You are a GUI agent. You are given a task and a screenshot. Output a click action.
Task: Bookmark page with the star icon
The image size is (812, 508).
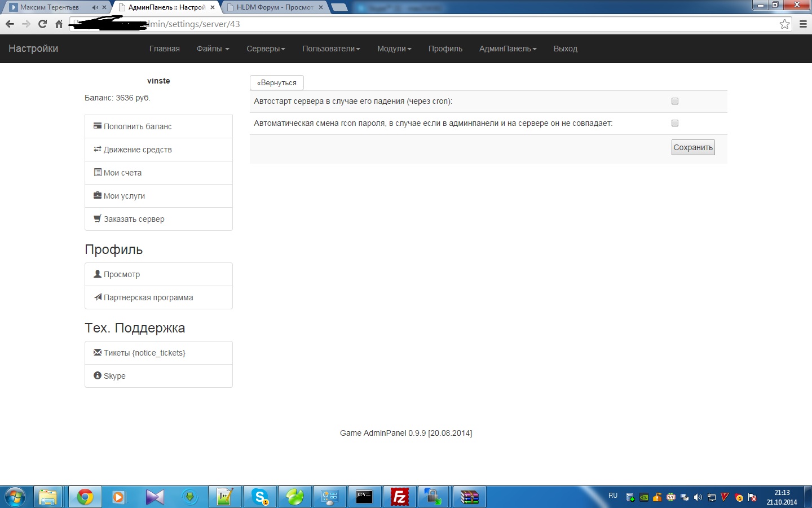784,24
